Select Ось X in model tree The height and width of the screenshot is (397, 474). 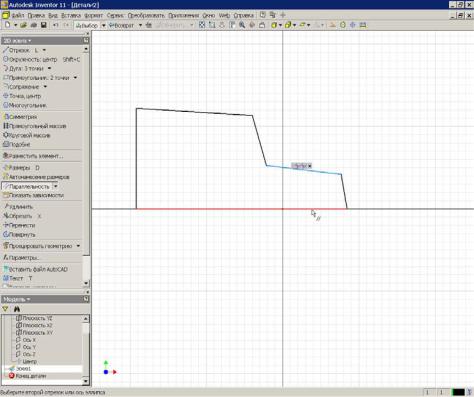click(26, 340)
